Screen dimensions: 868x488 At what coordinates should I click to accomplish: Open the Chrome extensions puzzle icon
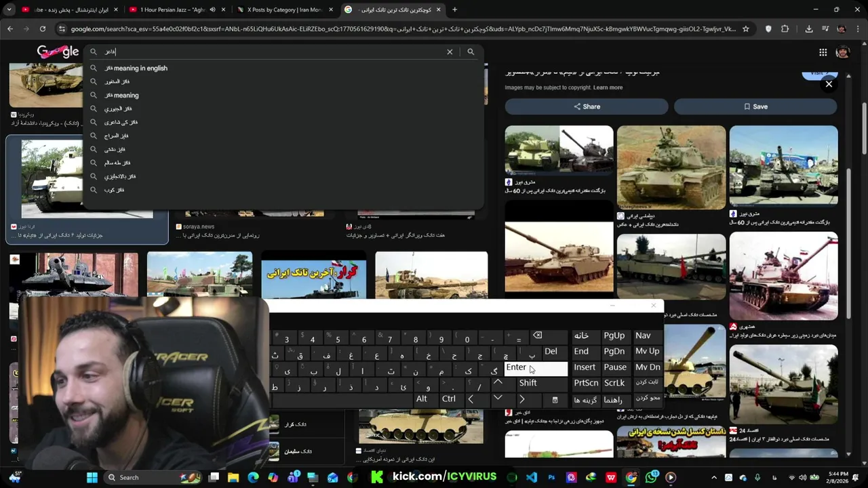[x=785, y=29]
